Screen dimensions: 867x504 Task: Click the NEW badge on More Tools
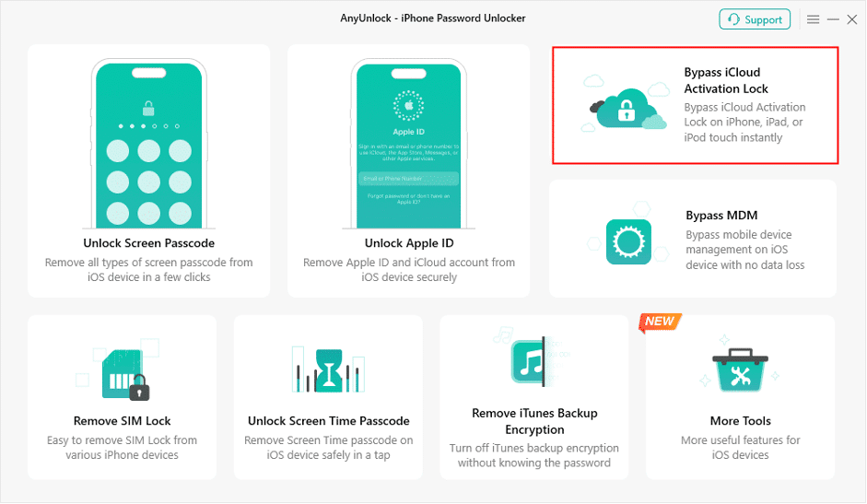click(x=660, y=322)
